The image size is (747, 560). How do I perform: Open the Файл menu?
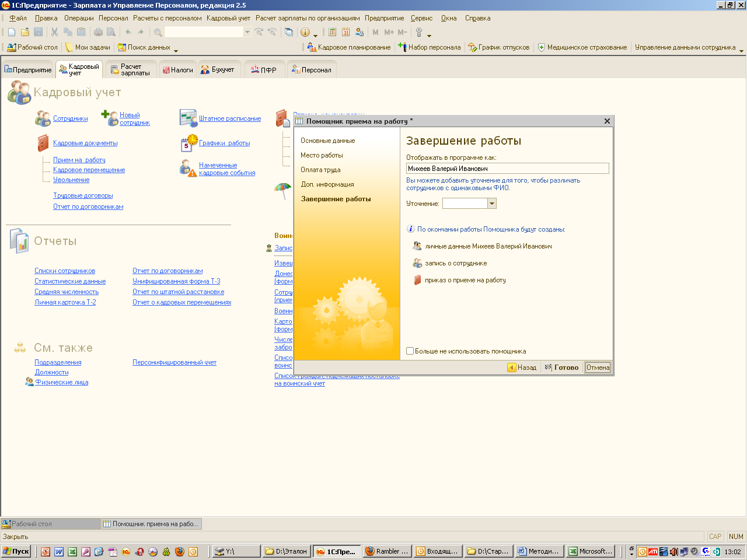point(18,18)
